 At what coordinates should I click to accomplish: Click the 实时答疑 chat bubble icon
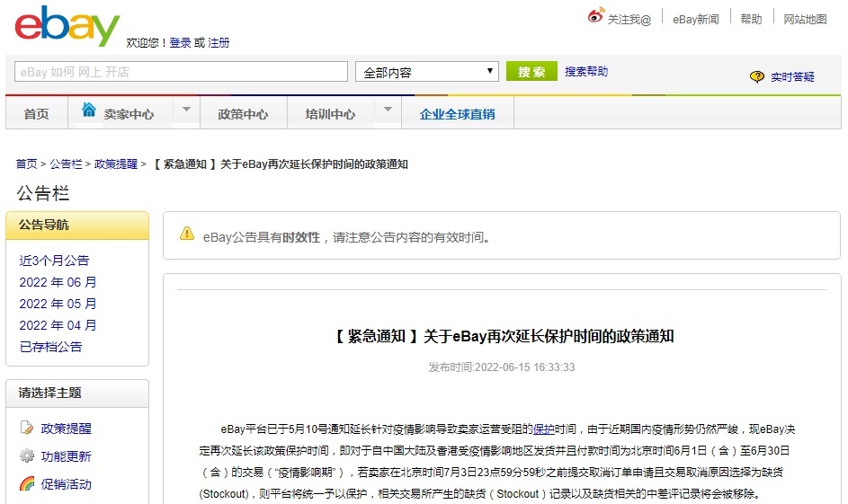pos(756,76)
